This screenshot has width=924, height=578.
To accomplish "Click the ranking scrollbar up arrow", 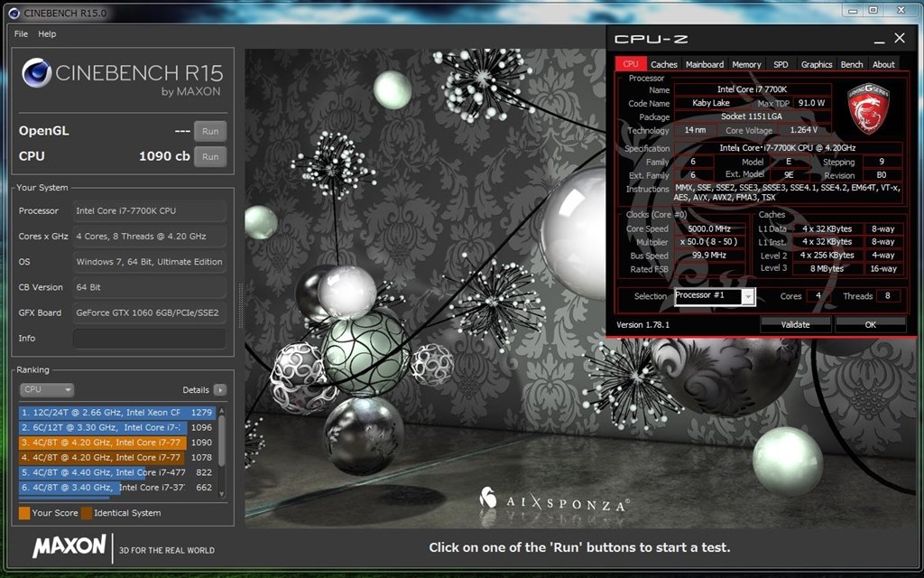I will (x=222, y=410).
